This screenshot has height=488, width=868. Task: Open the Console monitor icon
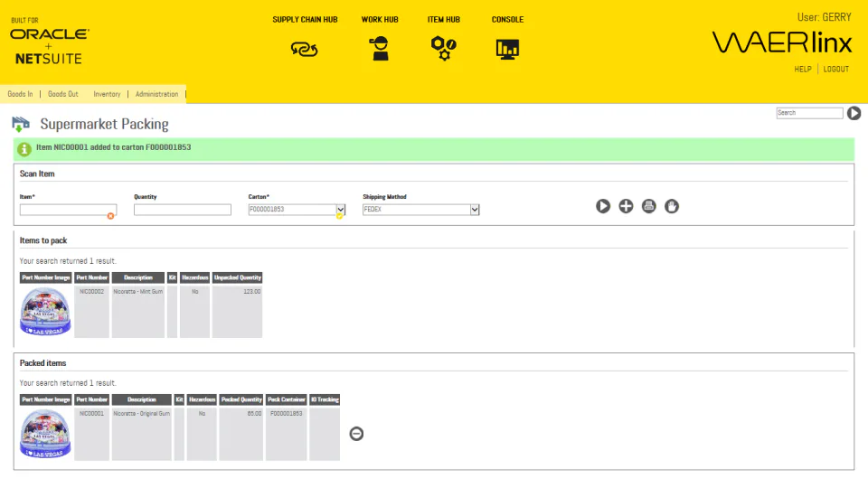point(507,49)
